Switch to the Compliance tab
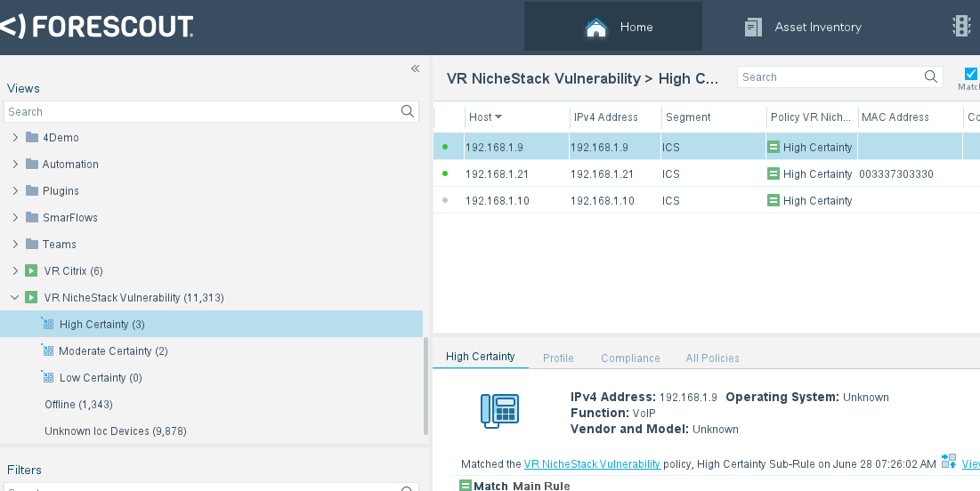The image size is (980, 491). click(630, 358)
